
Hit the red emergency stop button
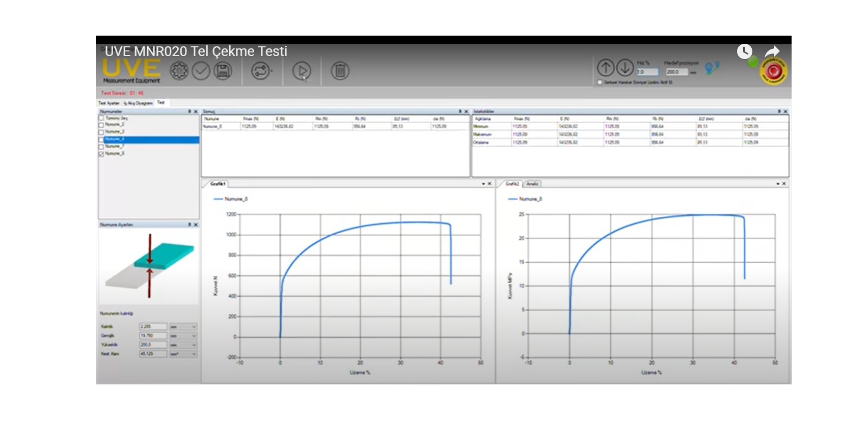(x=773, y=72)
